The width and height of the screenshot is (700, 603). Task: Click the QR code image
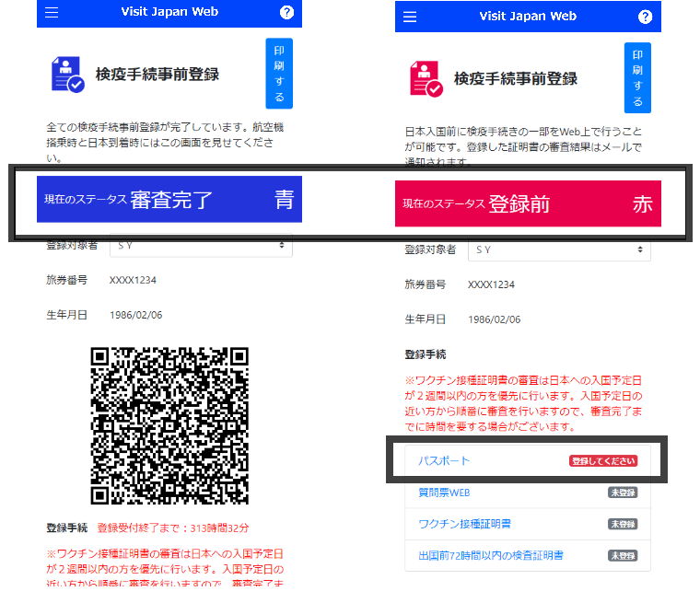point(169,425)
